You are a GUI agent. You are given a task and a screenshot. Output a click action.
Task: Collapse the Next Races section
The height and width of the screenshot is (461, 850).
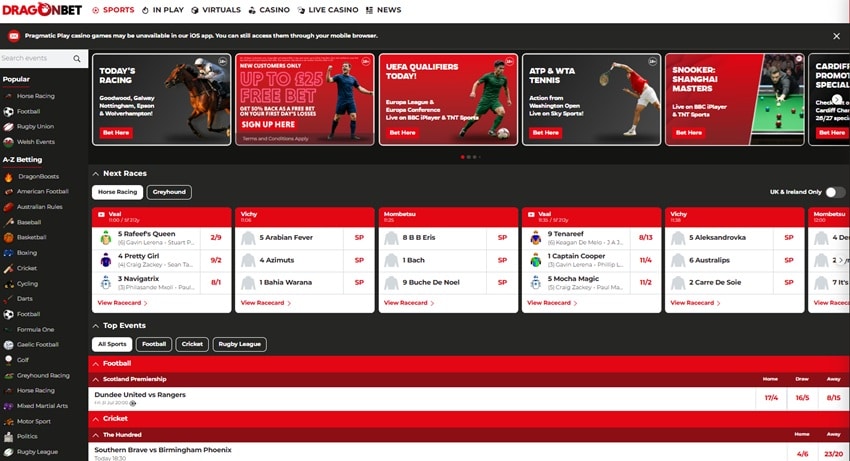pos(95,174)
